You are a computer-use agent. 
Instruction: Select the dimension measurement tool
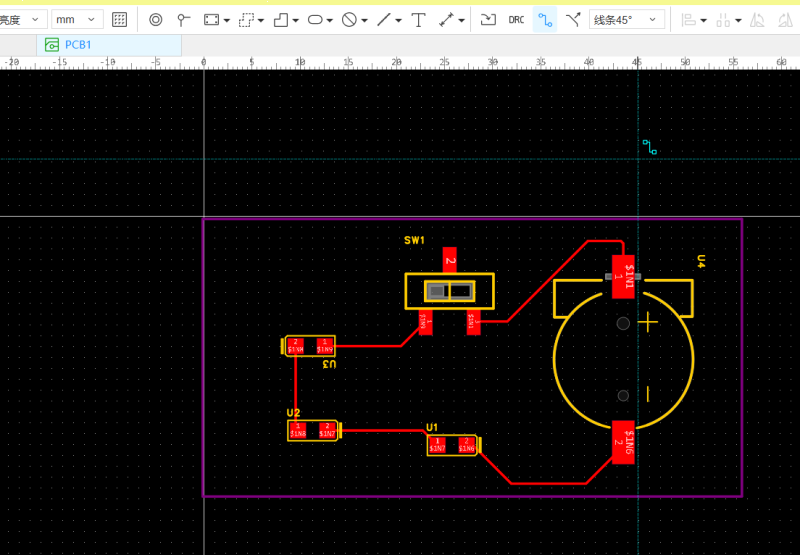[446, 19]
